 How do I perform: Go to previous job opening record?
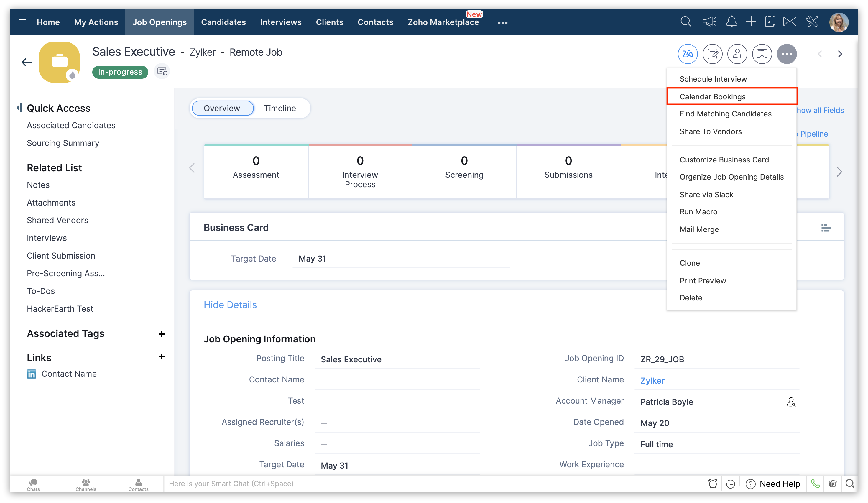coord(820,54)
